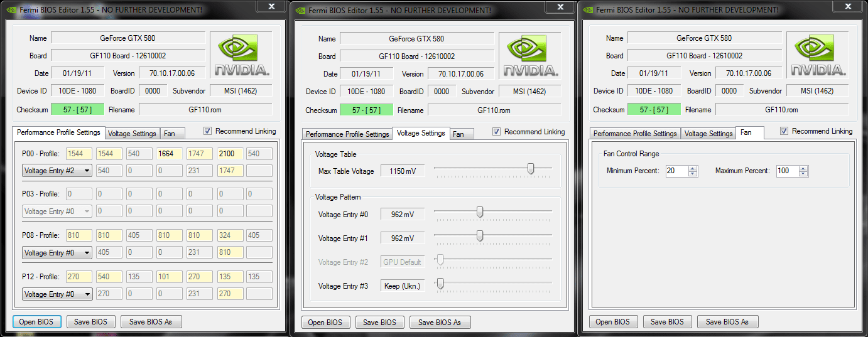Click Open BIOS in the middle window
This screenshot has width=868, height=337.
325,323
